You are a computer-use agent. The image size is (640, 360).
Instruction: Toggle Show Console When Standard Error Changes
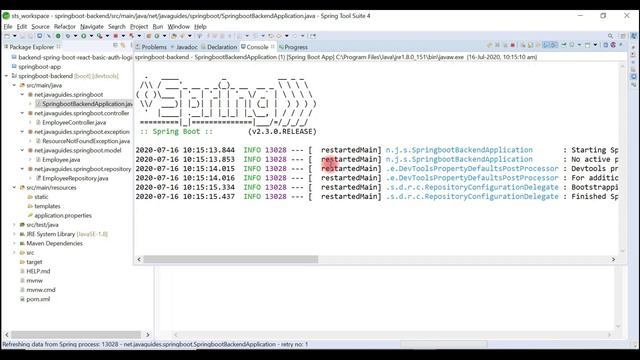coord(554,45)
